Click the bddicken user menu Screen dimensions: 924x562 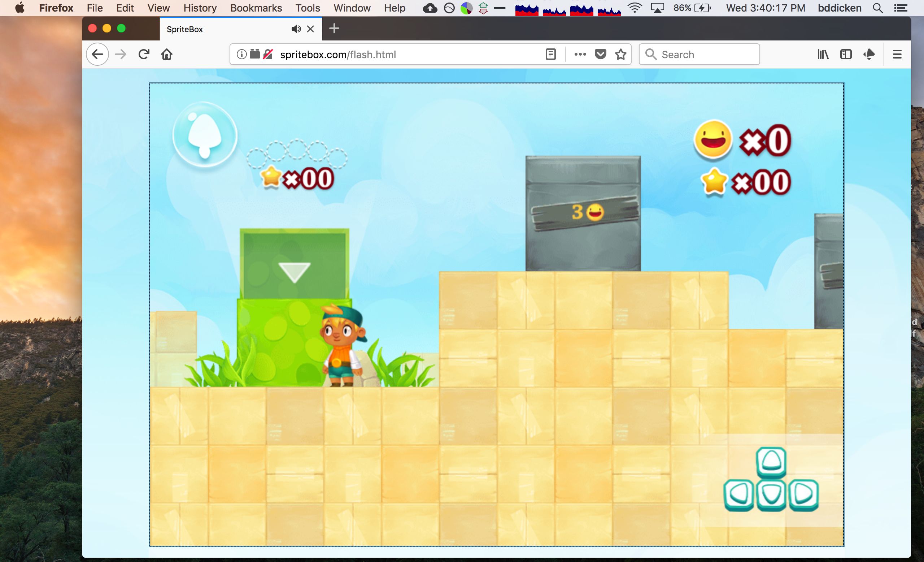839,8
